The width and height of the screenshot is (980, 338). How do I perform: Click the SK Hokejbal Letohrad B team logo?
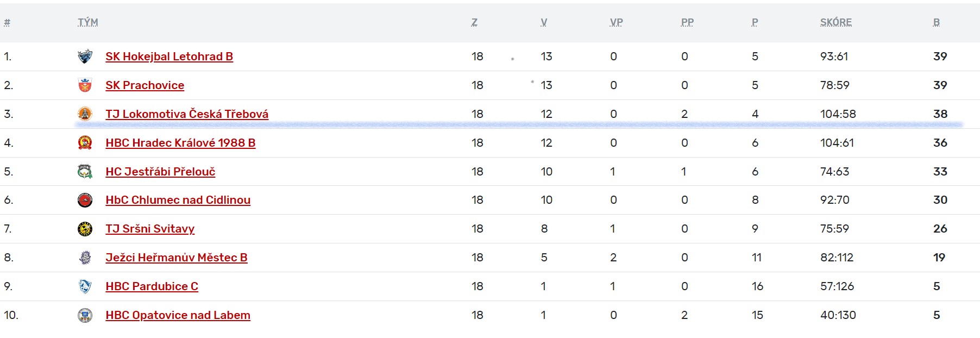pyautogui.click(x=85, y=57)
